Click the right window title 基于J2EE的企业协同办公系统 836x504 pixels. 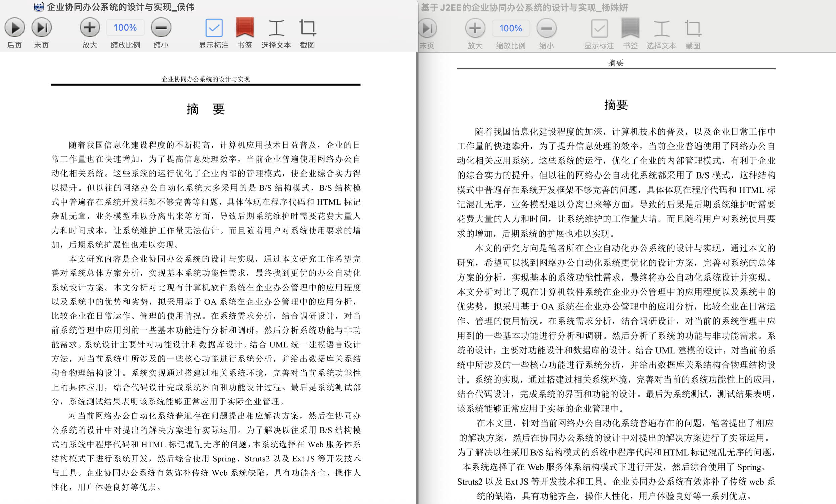pyautogui.click(x=524, y=7)
